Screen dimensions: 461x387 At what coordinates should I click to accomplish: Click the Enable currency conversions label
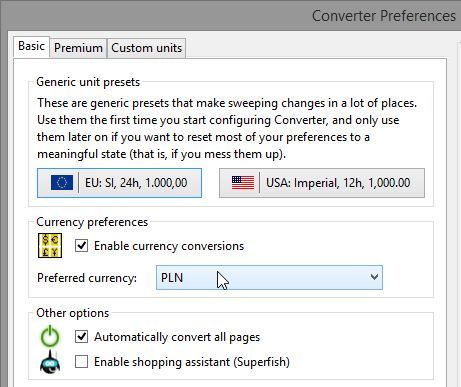[169, 246]
